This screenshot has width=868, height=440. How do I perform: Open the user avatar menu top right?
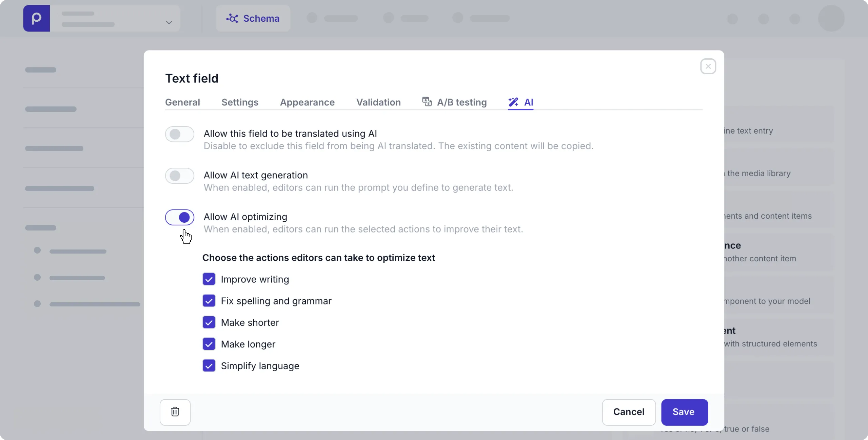coord(831,18)
